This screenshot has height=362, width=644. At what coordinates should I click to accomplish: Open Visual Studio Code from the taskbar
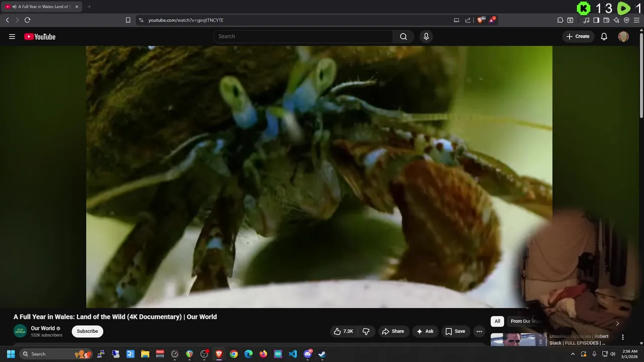(293, 354)
